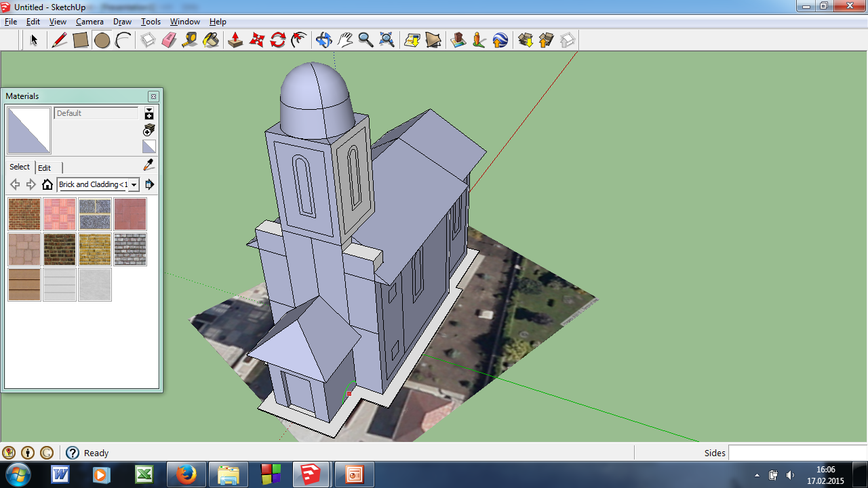868x488 pixels.
Task: Open the Materials panel Details menu arrow
Action: [x=150, y=184]
